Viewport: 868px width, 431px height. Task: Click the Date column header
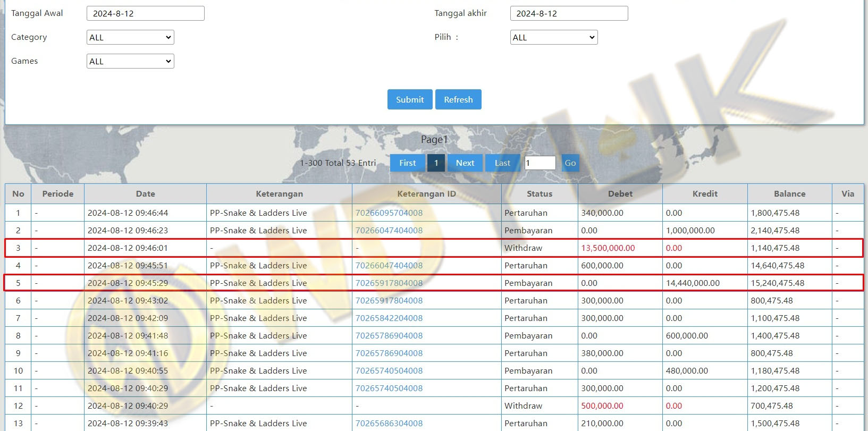[x=145, y=194]
